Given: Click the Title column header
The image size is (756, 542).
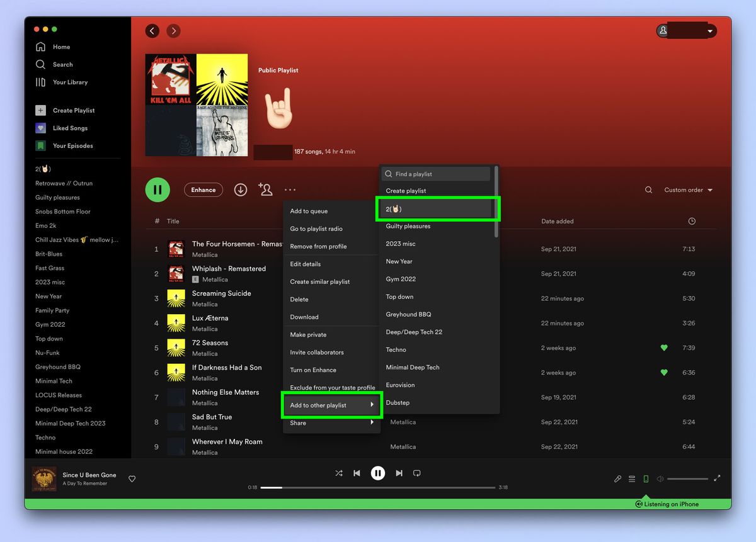Looking at the screenshot, I should tap(173, 221).
